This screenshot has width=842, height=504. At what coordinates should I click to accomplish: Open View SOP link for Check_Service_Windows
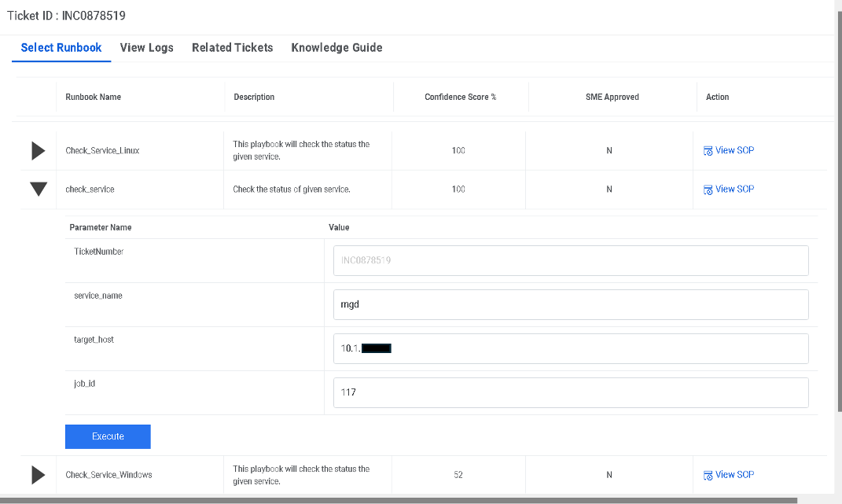click(x=734, y=475)
